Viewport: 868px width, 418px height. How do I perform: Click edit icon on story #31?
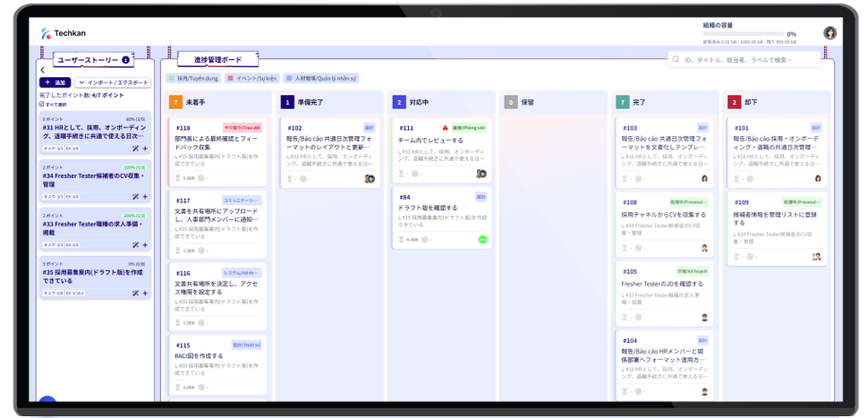(135, 149)
